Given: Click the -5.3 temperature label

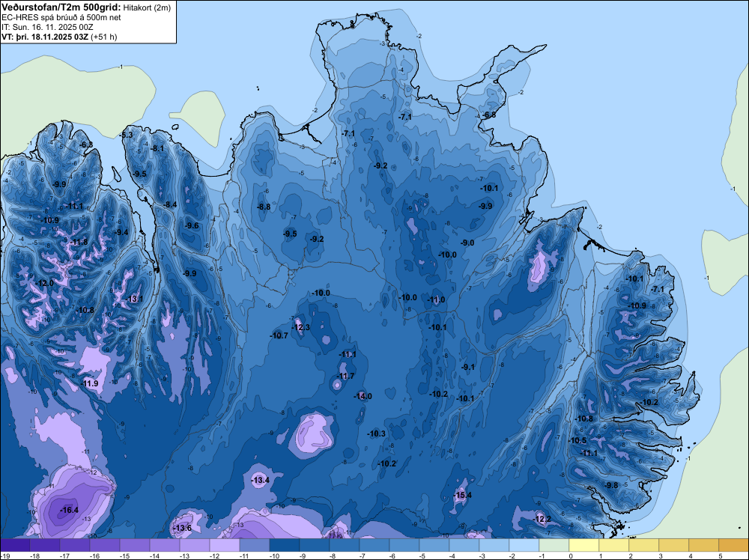Looking at the screenshot, I should click(126, 136).
